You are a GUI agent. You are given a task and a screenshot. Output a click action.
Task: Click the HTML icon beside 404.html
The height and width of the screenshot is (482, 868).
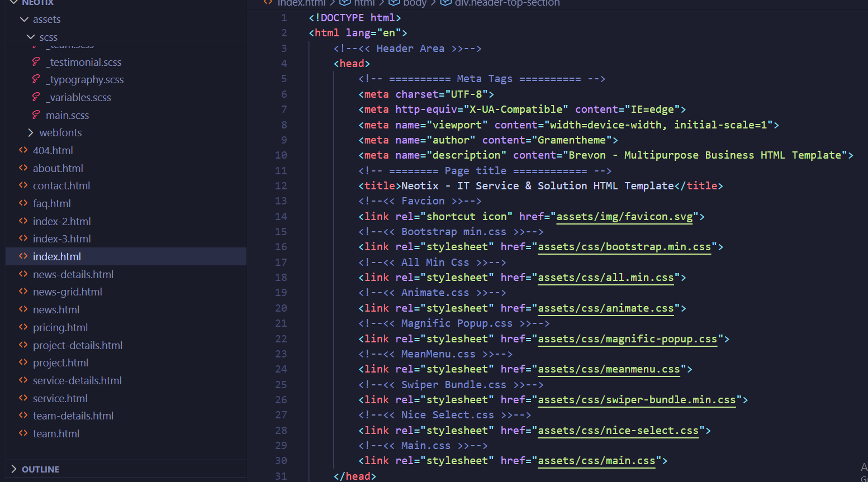click(x=23, y=150)
